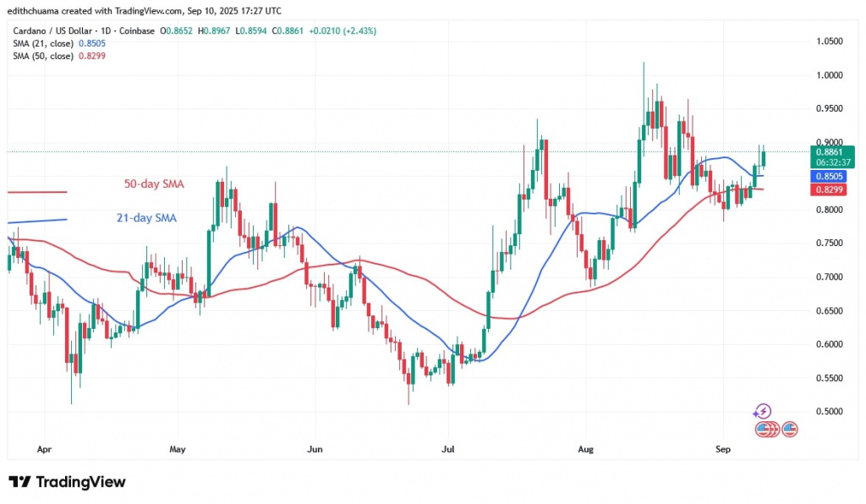Open the purple lightning event icon
Image resolution: width=866 pixels, height=504 pixels.
[763, 412]
